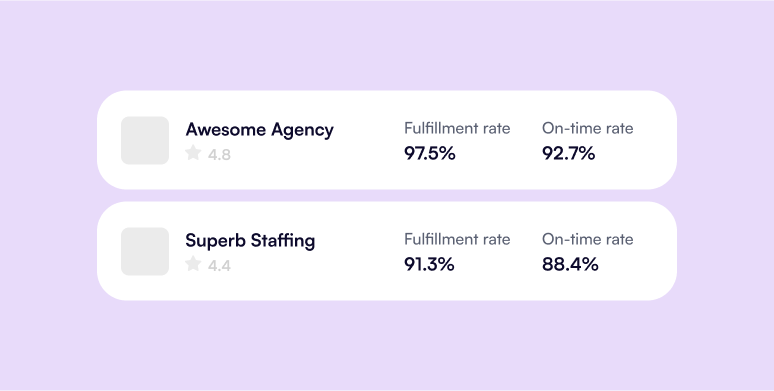Click Awesome Agency's On-time rate label
774x391 pixels.
587,128
